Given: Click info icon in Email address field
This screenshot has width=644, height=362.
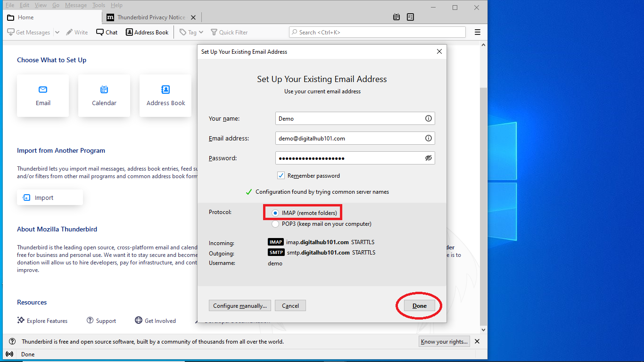Looking at the screenshot, I should (429, 138).
